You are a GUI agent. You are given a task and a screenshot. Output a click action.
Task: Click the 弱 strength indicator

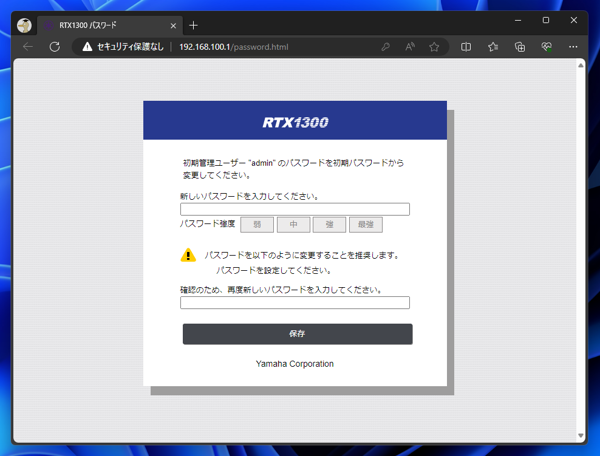(x=257, y=225)
